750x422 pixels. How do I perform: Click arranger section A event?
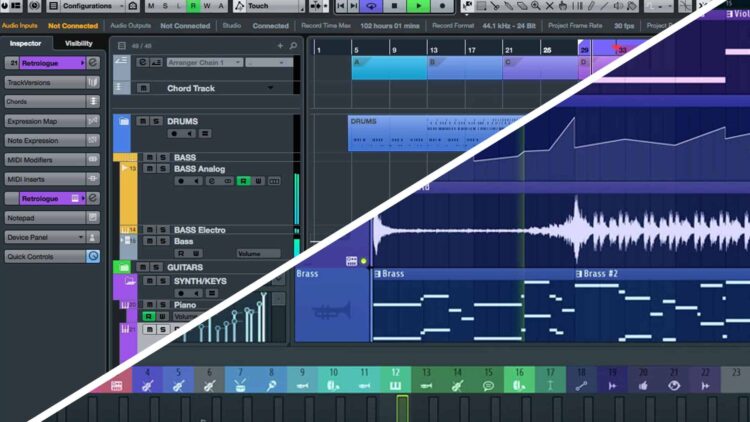click(x=389, y=67)
